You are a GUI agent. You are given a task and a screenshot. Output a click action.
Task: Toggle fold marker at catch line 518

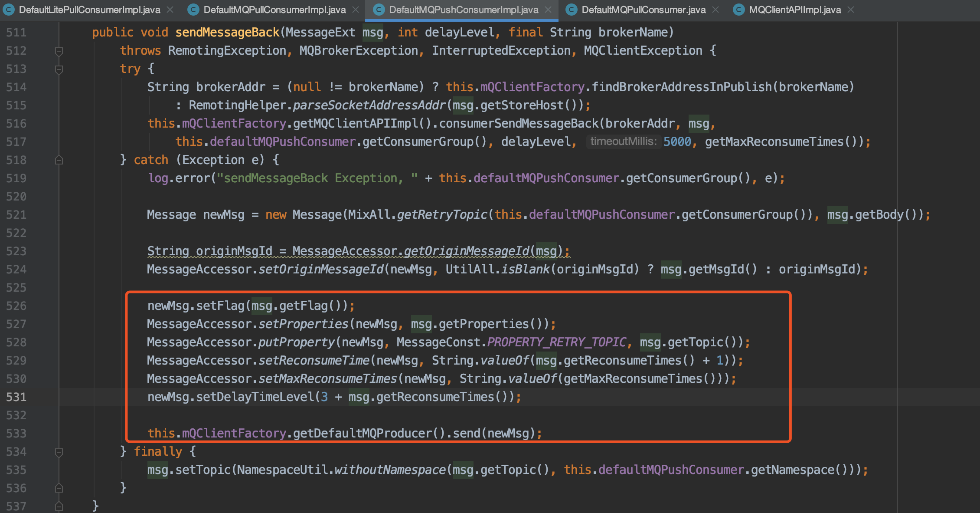tap(59, 160)
